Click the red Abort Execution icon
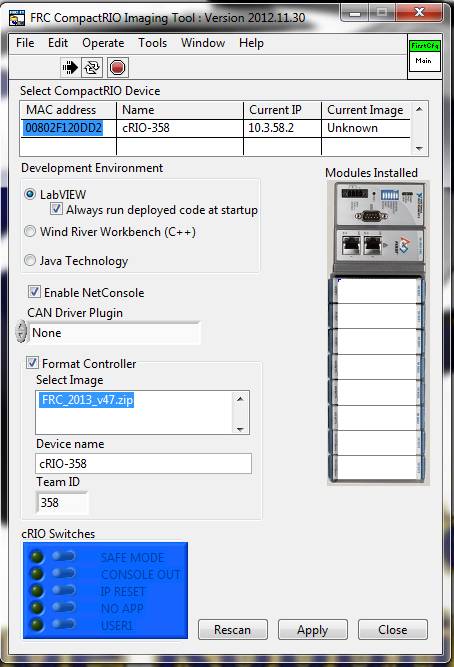The width and height of the screenshot is (454, 667). pyautogui.click(x=117, y=67)
